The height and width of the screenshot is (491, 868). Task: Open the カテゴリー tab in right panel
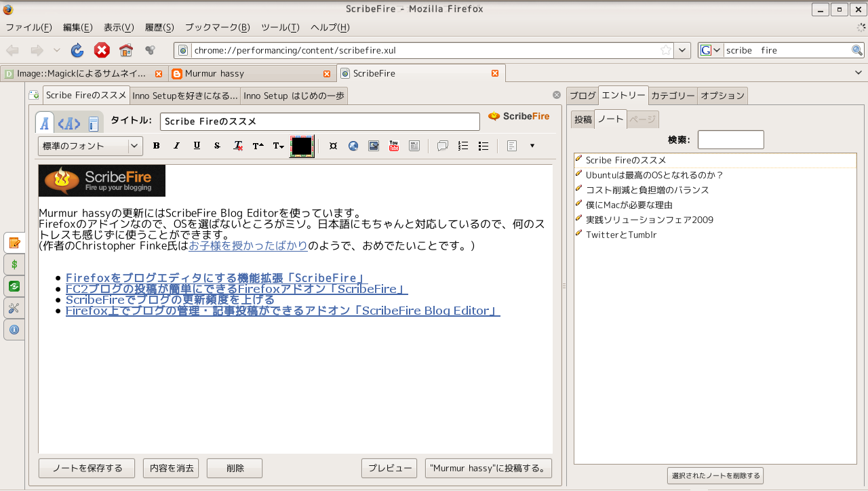pyautogui.click(x=673, y=96)
